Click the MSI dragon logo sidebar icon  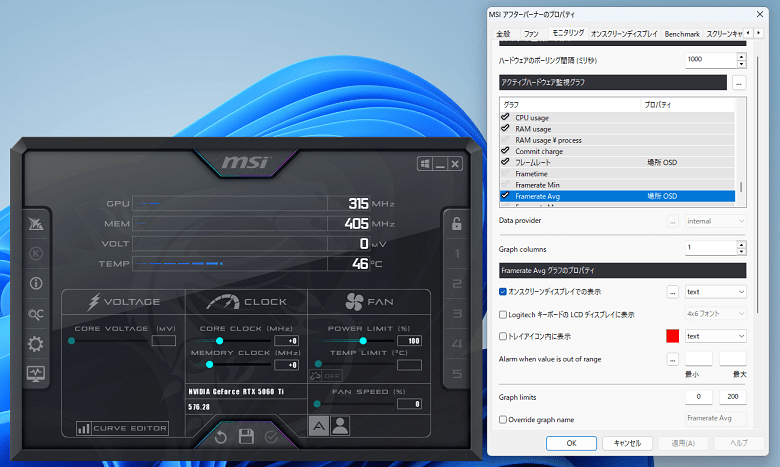click(x=36, y=224)
